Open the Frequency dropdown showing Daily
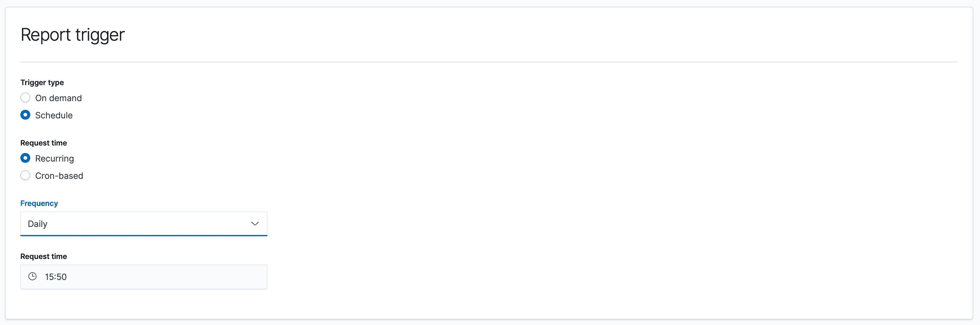The height and width of the screenshot is (325, 980). (x=144, y=224)
